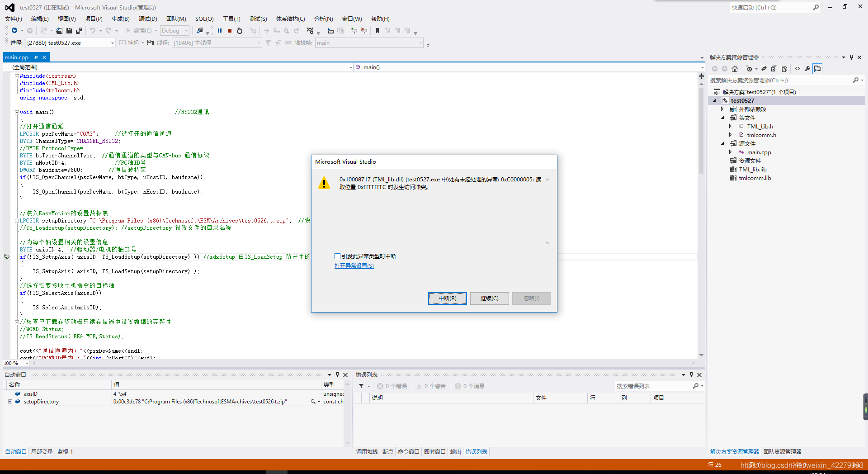Collapse the test0527 project node

pyautogui.click(x=714, y=101)
